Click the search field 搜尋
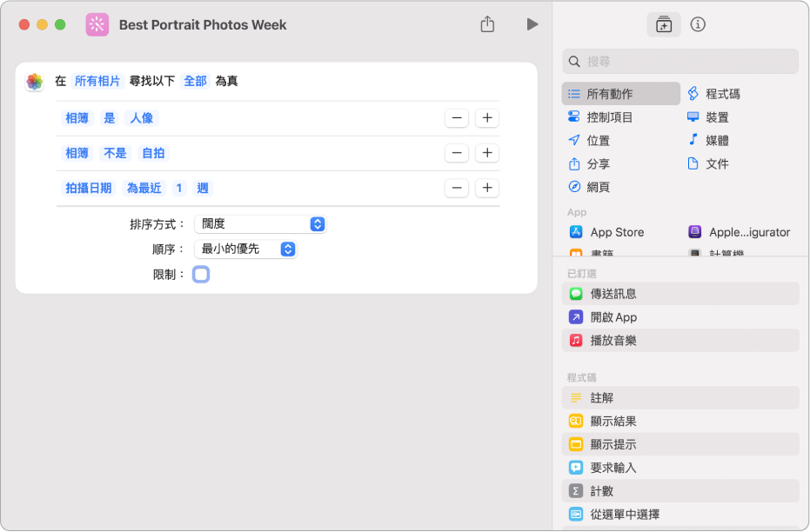Viewport: 810px width, 532px height. pos(680,62)
